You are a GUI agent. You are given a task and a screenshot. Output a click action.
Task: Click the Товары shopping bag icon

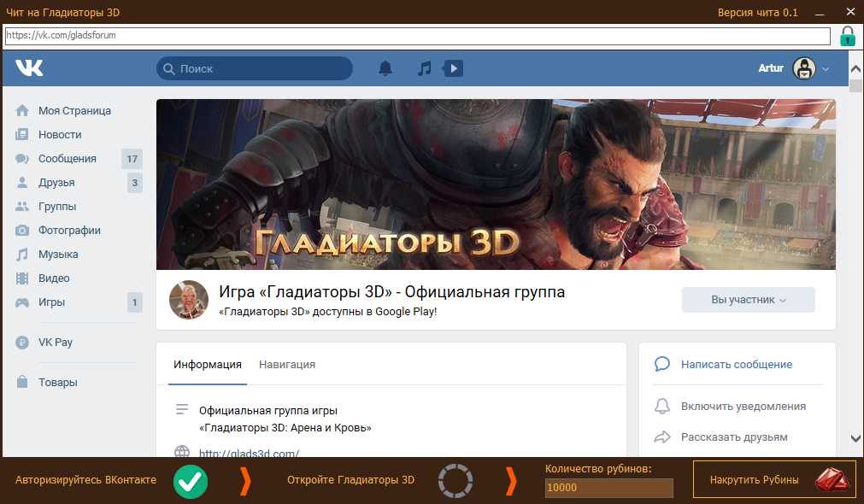(x=22, y=382)
